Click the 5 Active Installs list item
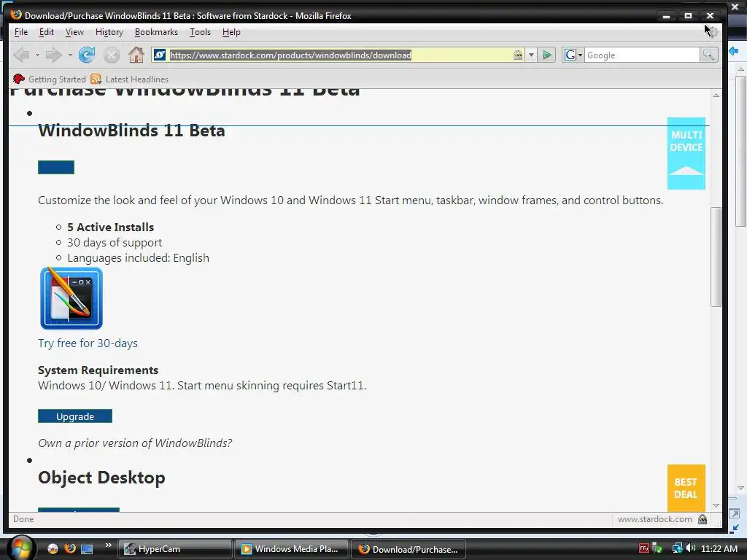Viewport: 747px width, 560px height. point(111,227)
